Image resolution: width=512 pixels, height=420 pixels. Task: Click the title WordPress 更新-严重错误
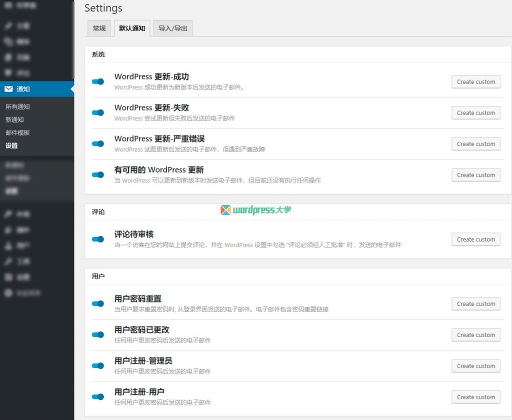pos(159,138)
